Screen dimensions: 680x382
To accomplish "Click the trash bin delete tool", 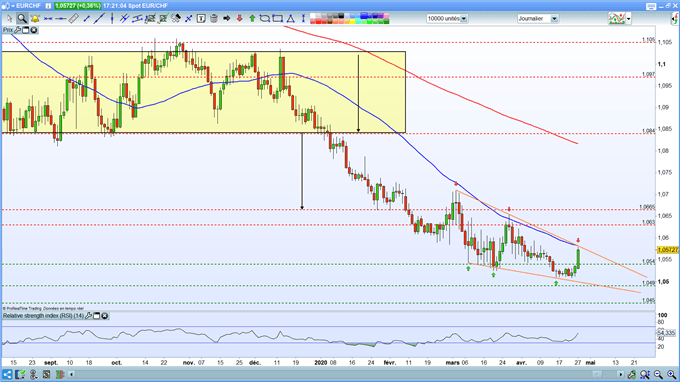I will (214, 19).
